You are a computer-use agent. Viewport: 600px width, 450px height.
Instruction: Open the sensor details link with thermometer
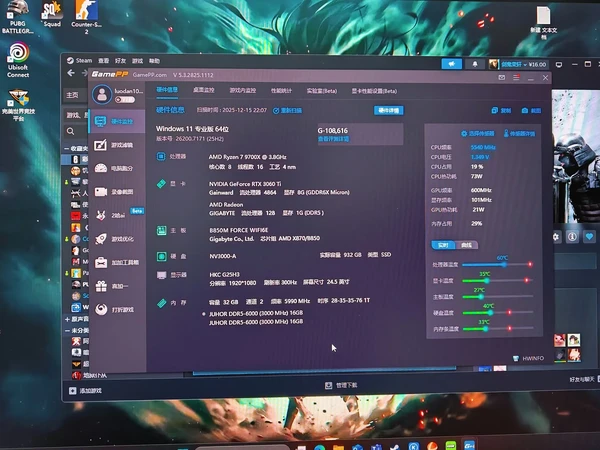coord(520,134)
